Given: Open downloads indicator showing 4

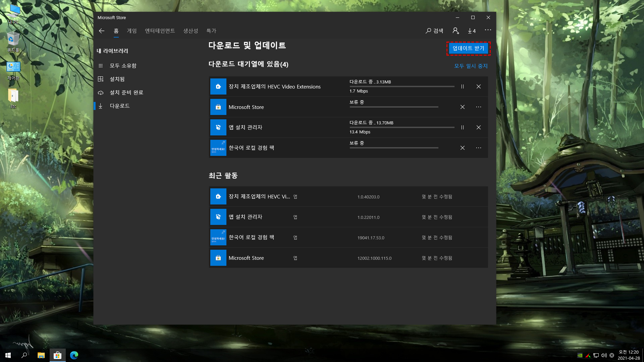Looking at the screenshot, I should 472,31.
